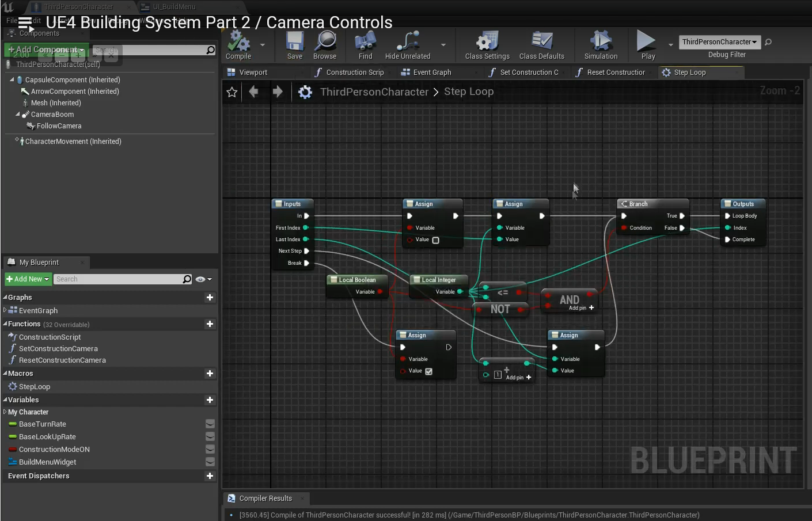The height and width of the screenshot is (521, 812).
Task: Open Class Defaults
Action: pyautogui.click(x=541, y=44)
